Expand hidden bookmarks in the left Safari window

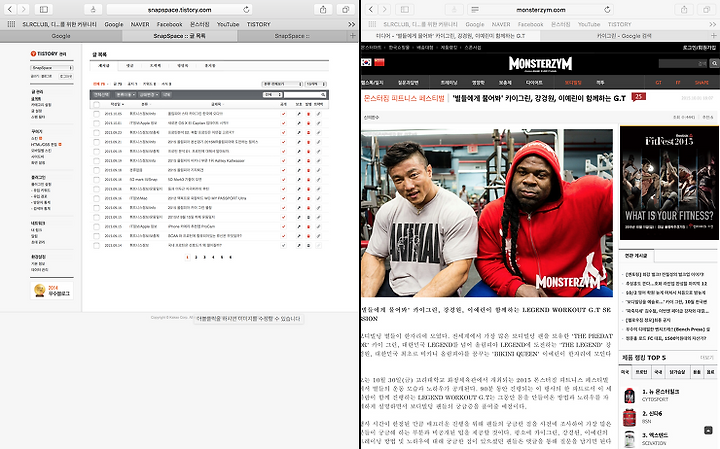[351, 24]
